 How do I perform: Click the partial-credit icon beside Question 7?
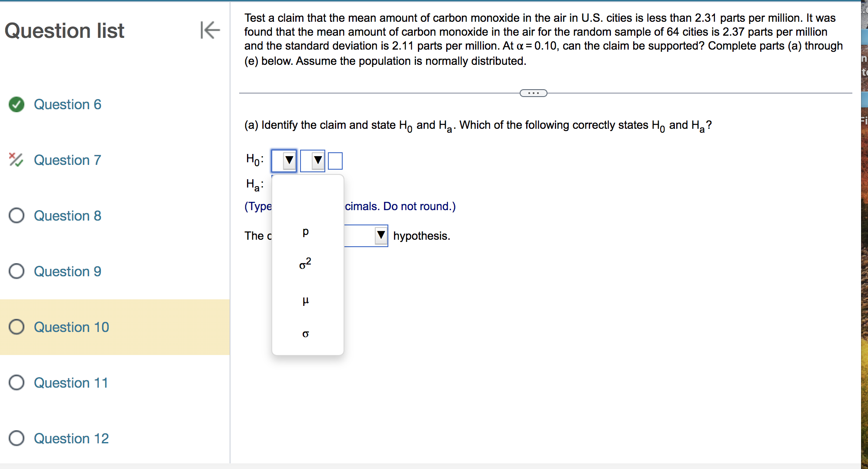tap(15, 160)
